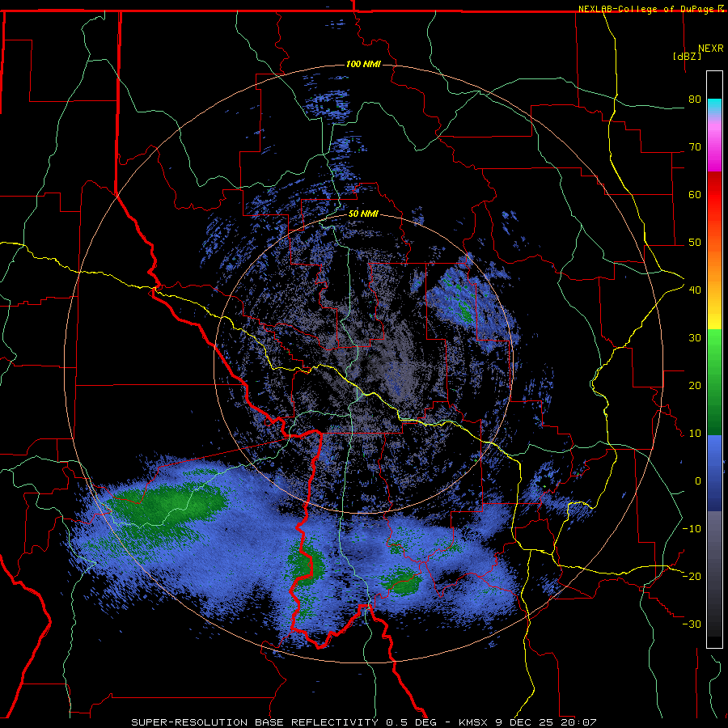This screenshot has width=728, height=728.
Task: Click the 60 value on the dBZ scale
Action: (695, 194)
